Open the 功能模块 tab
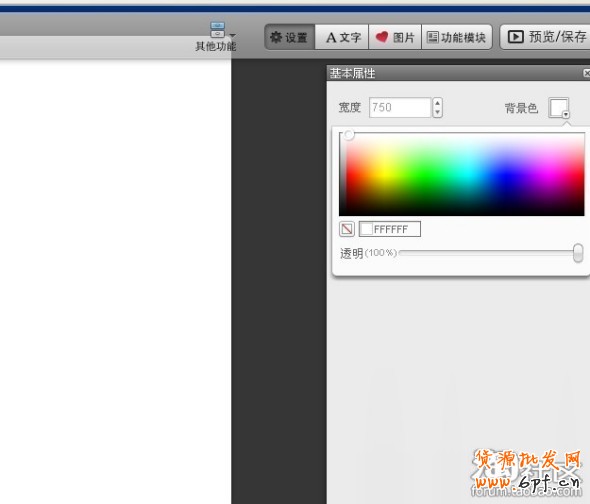The height and width of the screenshot is (504, 590). click(x=457, y=37)
